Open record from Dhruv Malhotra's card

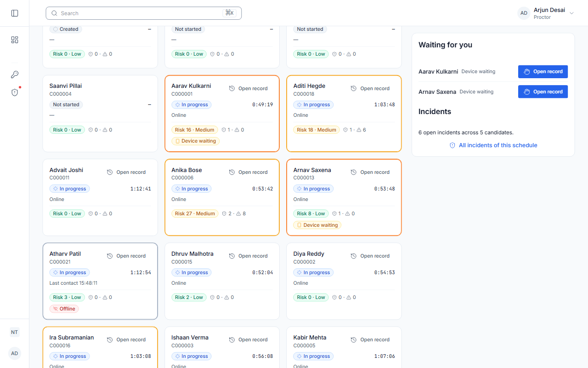(x=248, y=256)
